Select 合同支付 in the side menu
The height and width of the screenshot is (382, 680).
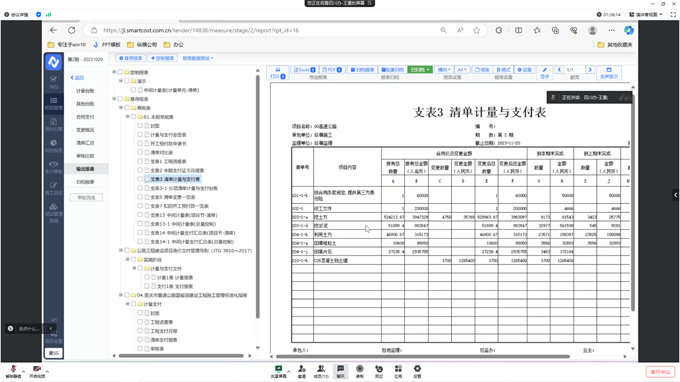point(85,117)
